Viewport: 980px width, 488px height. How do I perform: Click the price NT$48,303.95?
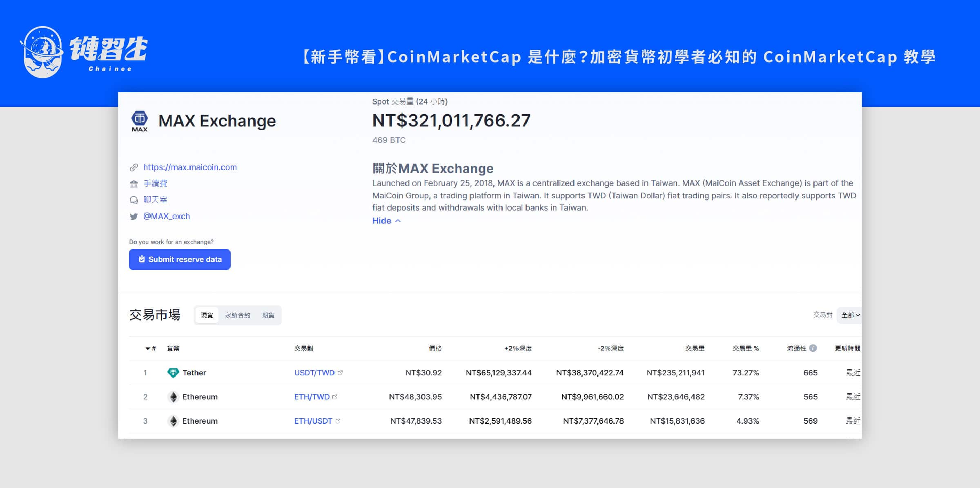[x=415, y=397]
